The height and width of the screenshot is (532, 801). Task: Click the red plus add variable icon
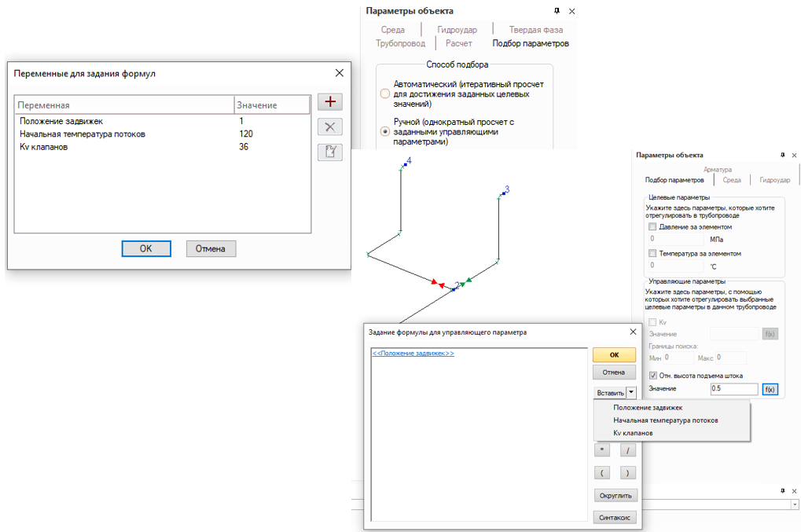[x=330, y=102]
